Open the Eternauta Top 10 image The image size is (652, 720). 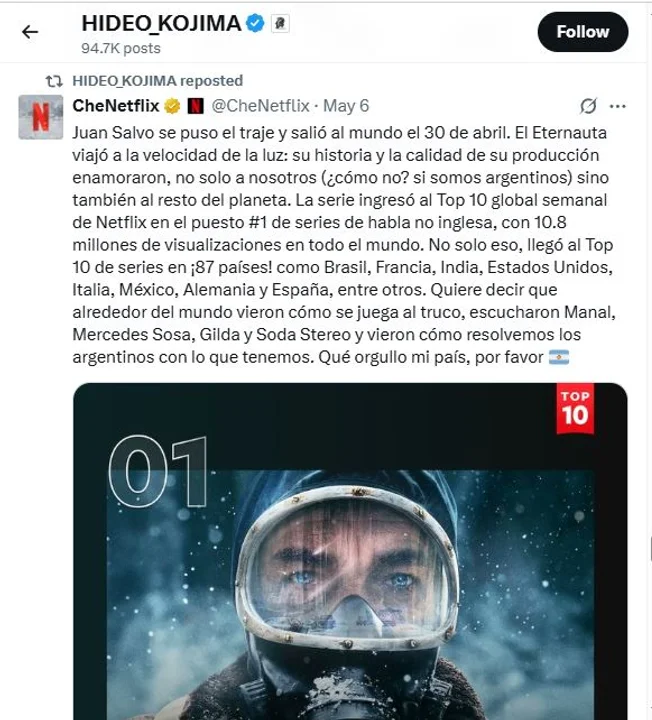point(350,551)
